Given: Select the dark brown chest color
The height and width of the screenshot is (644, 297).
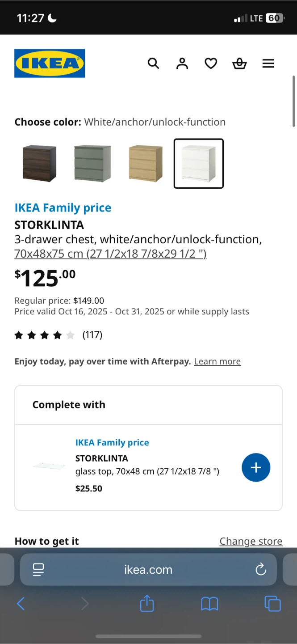Looking at the screenshot, I should (x=39, y=164).
